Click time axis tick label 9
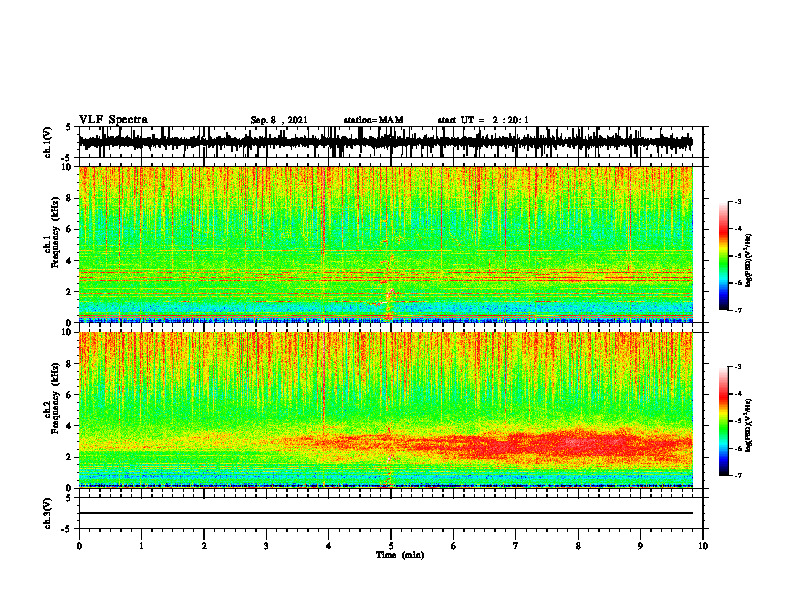This screenshot has width=792, height=612. pyautogui.click(x=640, y=546)
